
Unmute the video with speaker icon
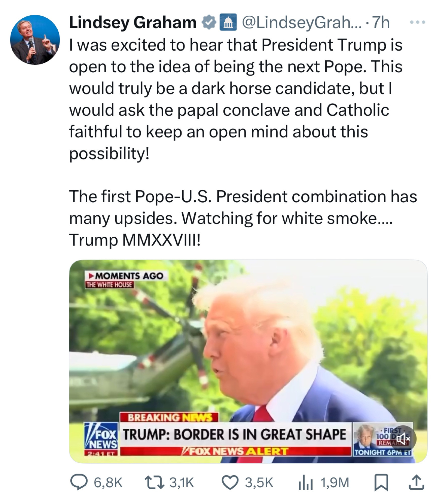[x=403, y=439]
